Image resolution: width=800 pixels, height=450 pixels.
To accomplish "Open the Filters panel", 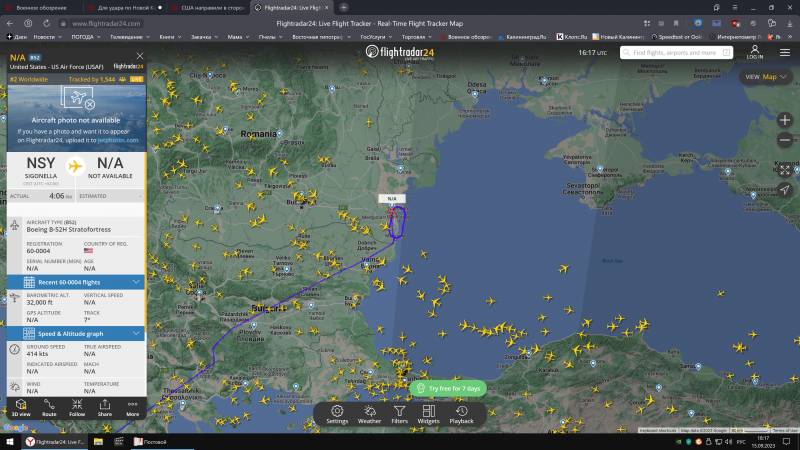I will [x=399, y=414].
